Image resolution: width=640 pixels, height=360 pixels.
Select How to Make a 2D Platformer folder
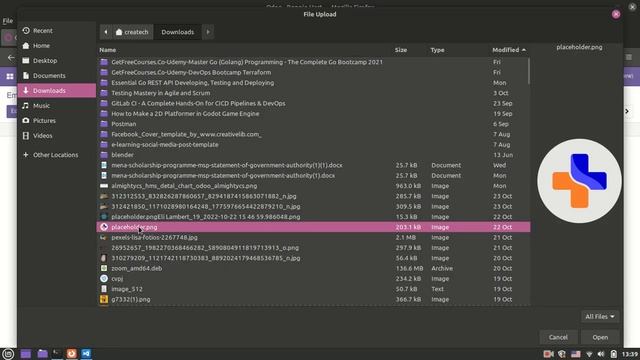coord(313,114)
